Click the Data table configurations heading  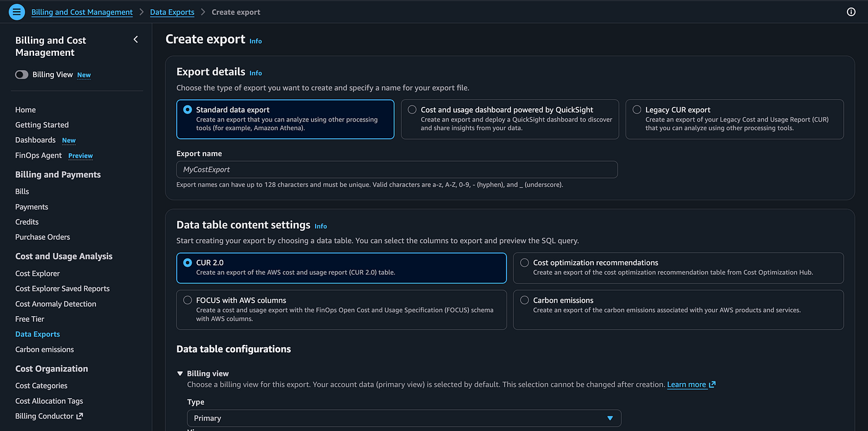click(234, 349)
